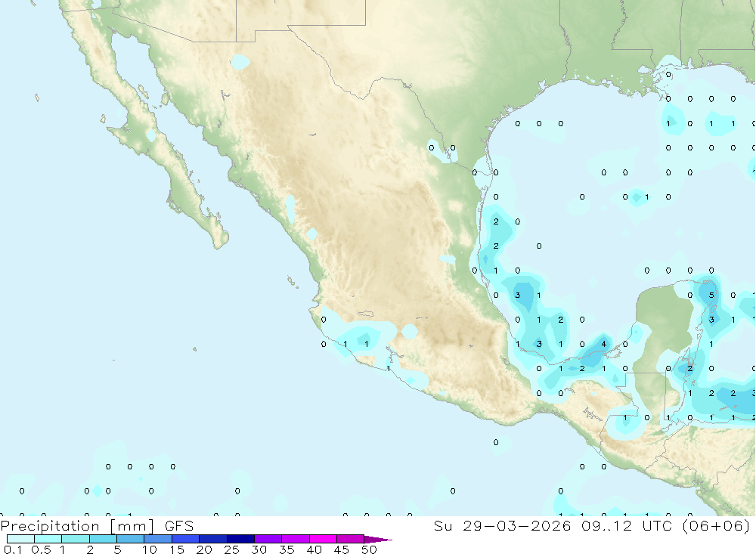Image resolution: width=756 pixels, height=554 pixels.
Task: Click the 30–35 mm purple legend swatch
Action: click(268, 539)
